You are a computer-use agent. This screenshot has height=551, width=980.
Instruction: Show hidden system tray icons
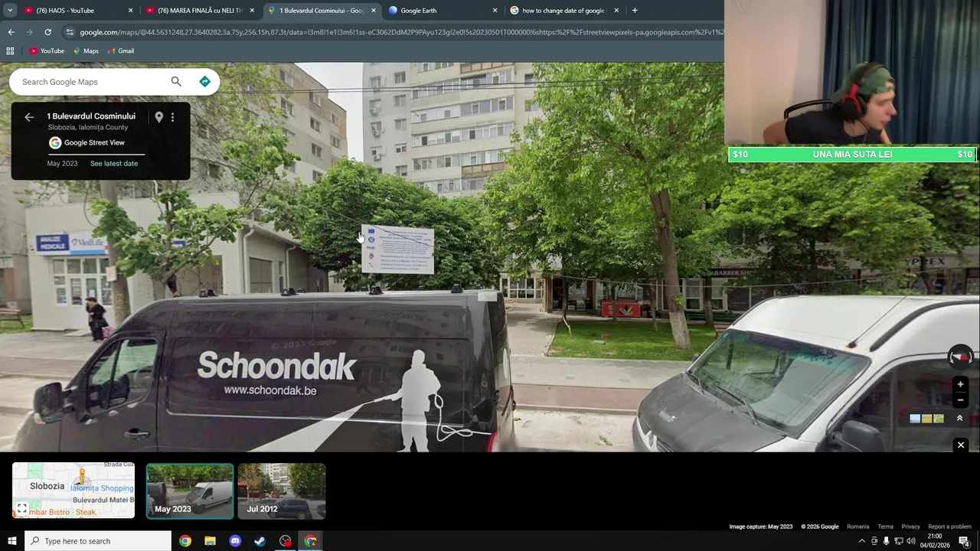click(862, 541)
